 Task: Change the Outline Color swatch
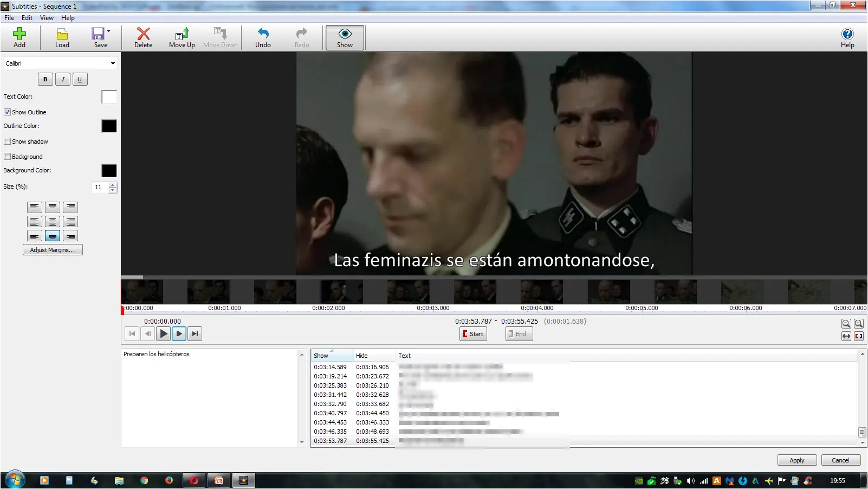click(x=109, y=126)
